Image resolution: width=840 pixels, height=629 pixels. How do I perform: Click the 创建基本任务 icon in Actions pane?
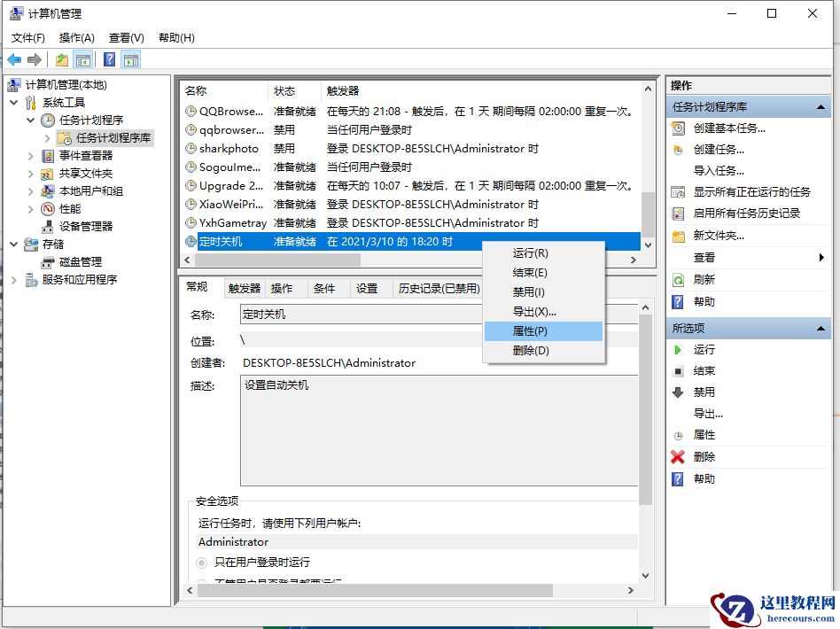click(677, 128)
